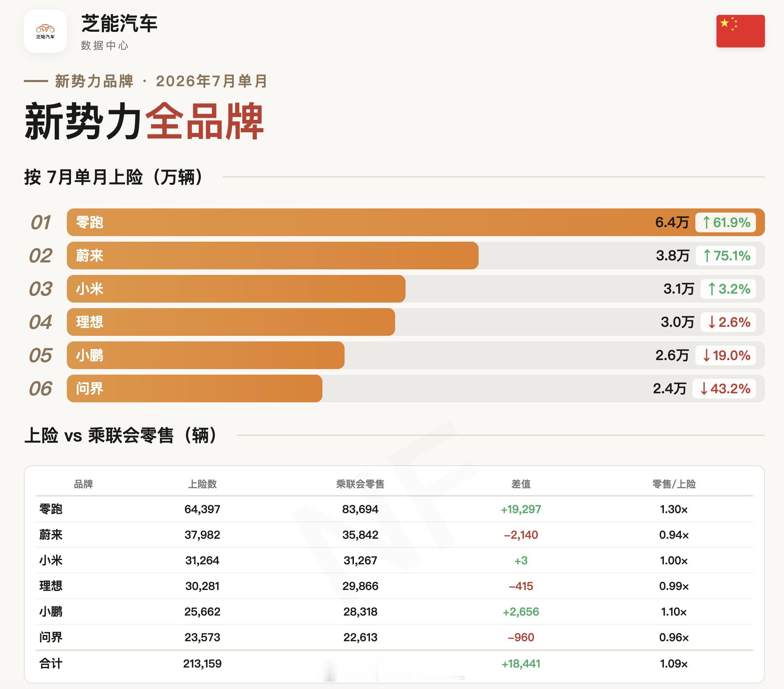The height and width of the screenshot is (689, 784).
Task: Click the 理想 row label in the table
Action: tap(51, 586)
